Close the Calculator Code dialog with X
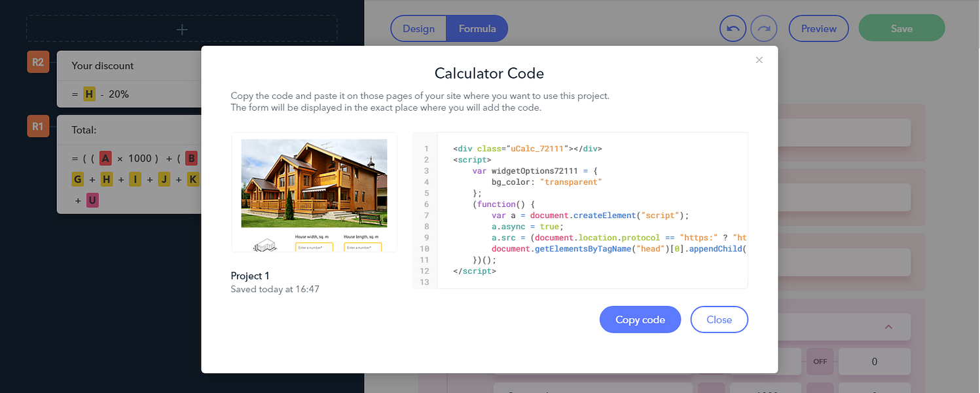This screenshot has height=393, width=980. click(x=759, y=60)
